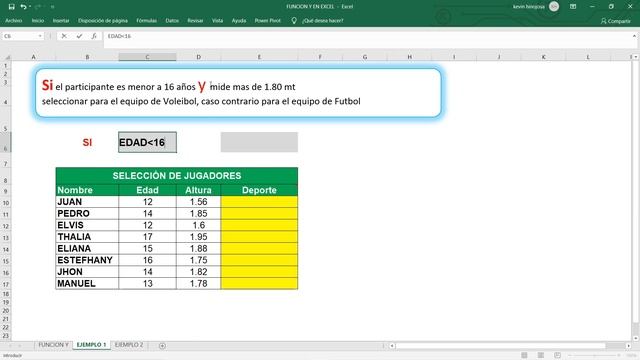This screenshot has height=360, width=640.
Task: Click the Cancel X formula icon
Action: 64,36
